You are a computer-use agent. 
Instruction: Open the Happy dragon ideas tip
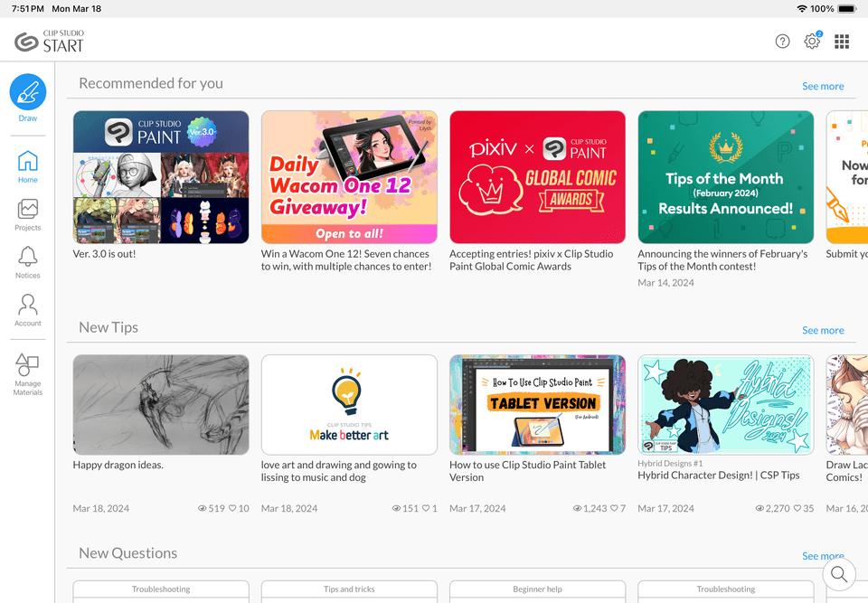pyautogui.click(x=161, y=405)
